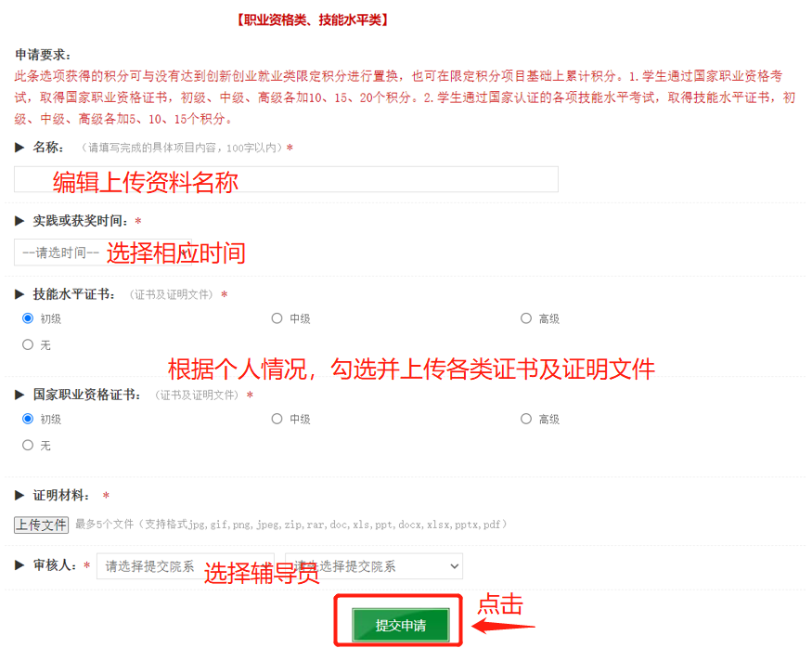The width and height of the screenshot is (812, 648).
Task: Click the triangle marker beside 审核人
Action: [x=19, y=565]
